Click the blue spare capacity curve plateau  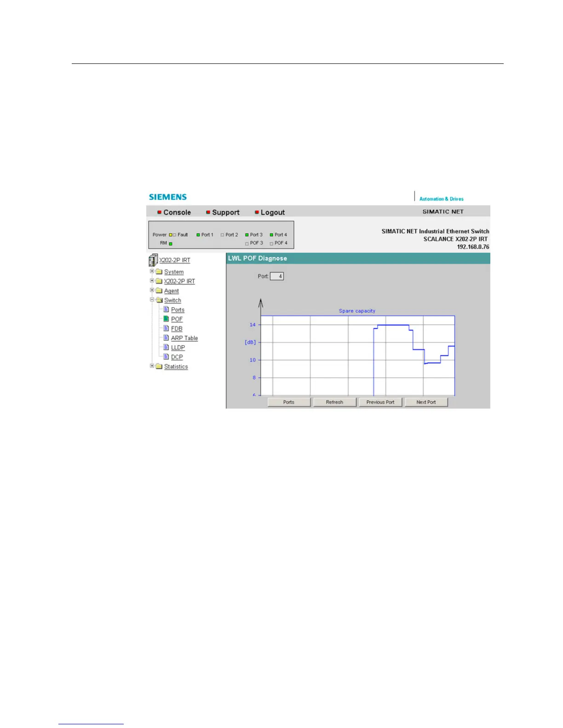click(393, 325)
